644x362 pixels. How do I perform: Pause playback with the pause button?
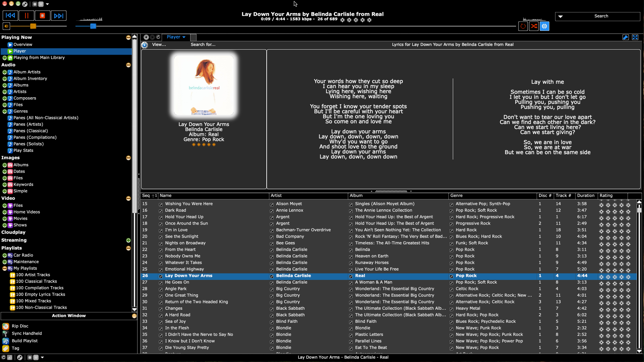coord(26,15)
